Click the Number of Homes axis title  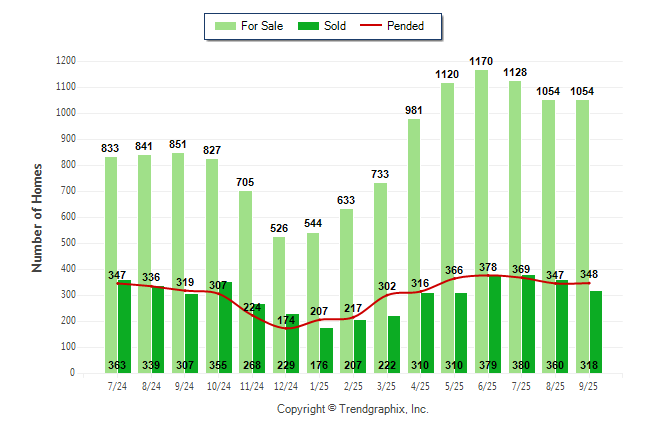point(38,217)
